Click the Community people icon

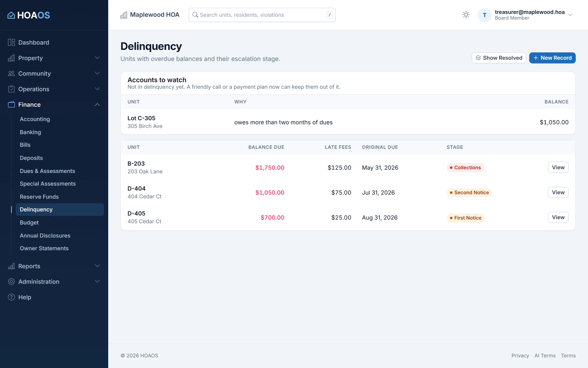(11, 74)
